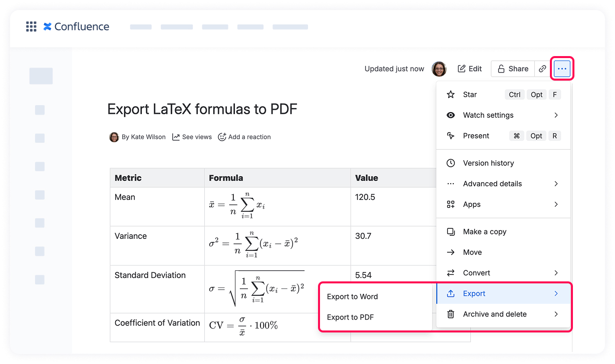The height and width of the screenshot is (364, 615).
Task: Expand the Convert submenu
Action: 476,273
